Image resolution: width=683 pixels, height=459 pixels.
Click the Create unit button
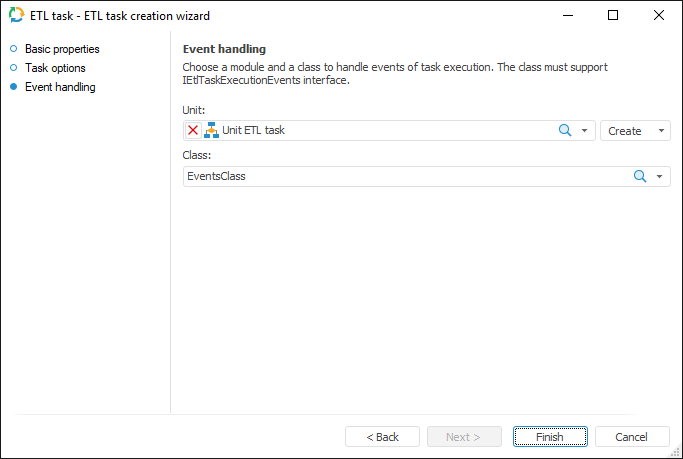(625, 131)
